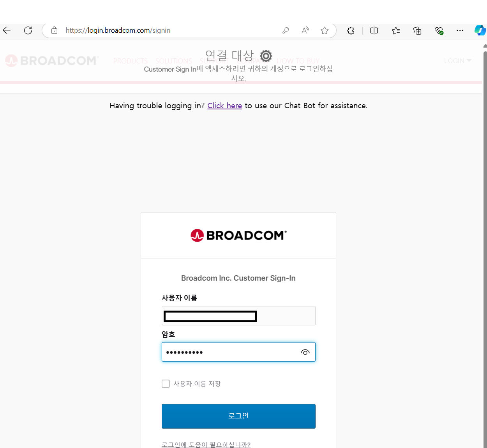Viewport: 487px width, 448px height.
Task: Open the 'Click here' Chat Bot link
Action: (224, 106)
